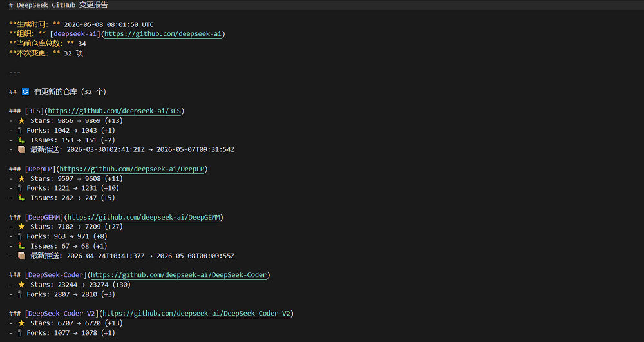Click the push timestamp '2026-05-07T09:31:54Z'
Image resolution: width=644 pixels, height=342 pixels.
196,149
